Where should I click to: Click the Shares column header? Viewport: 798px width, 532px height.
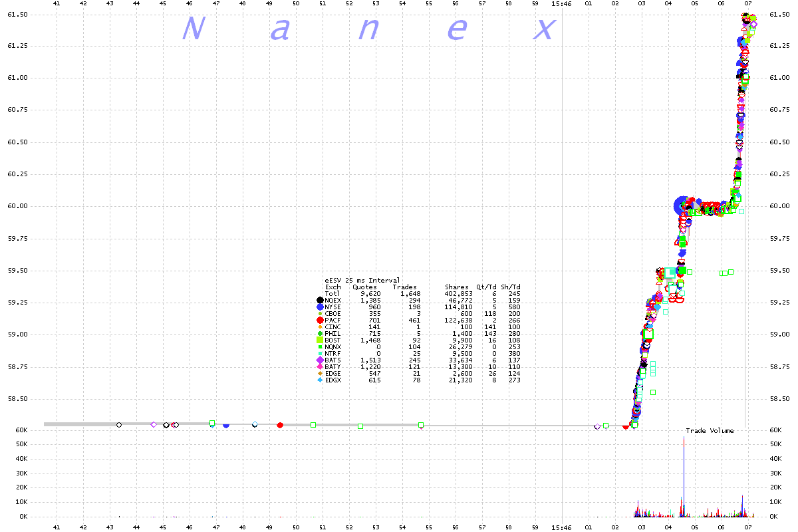click(456, 287)
